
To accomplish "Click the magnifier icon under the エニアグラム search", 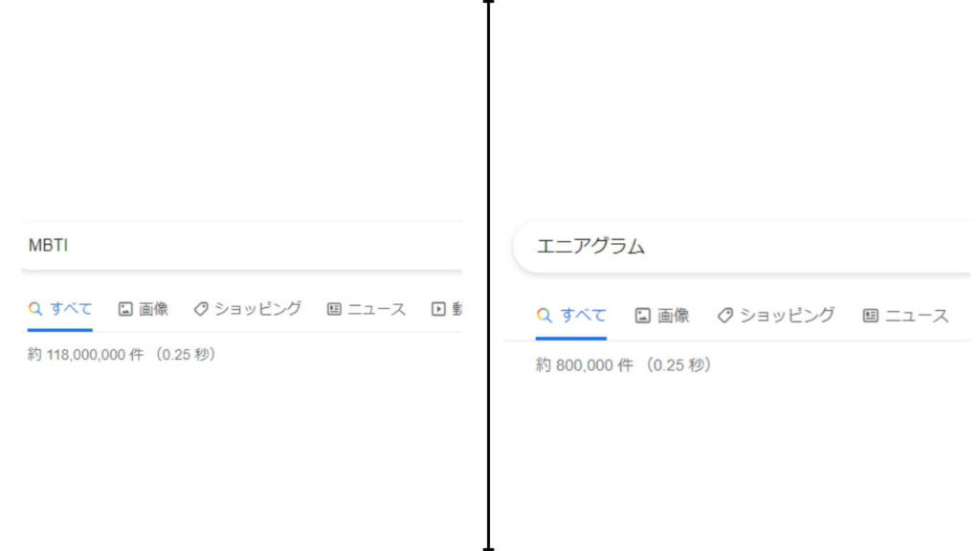I will [x=544, y=315].
